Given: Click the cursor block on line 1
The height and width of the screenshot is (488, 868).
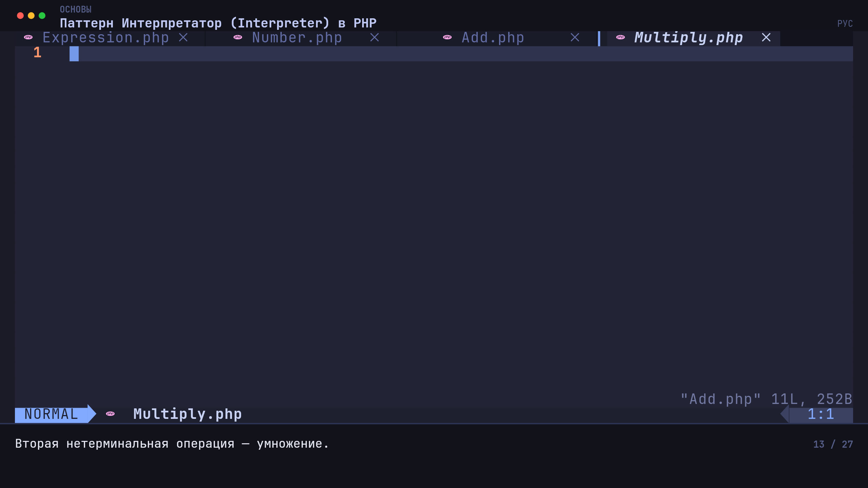Looking at the screenshot, I should [74, 54].
